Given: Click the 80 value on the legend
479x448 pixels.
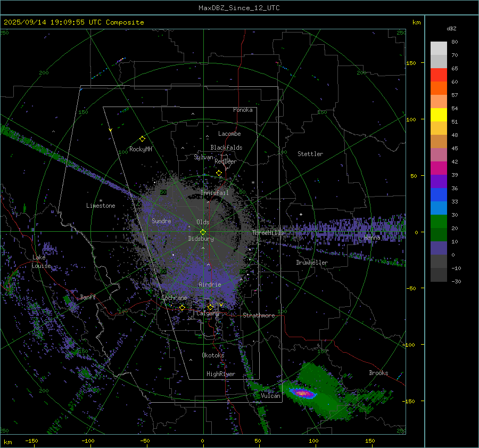Looking at the screenshot, I should point(455,42).
